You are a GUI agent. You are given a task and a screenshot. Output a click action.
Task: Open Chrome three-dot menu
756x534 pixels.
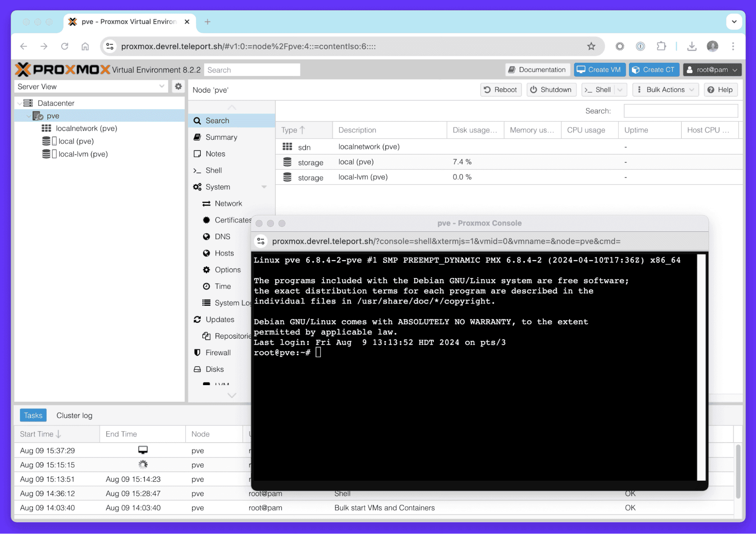tap(733, 46)
